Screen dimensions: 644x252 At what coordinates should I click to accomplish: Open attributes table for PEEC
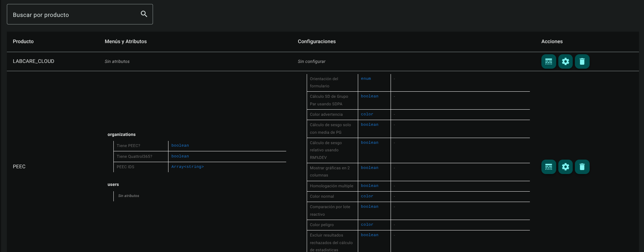(x=549, y=167)
